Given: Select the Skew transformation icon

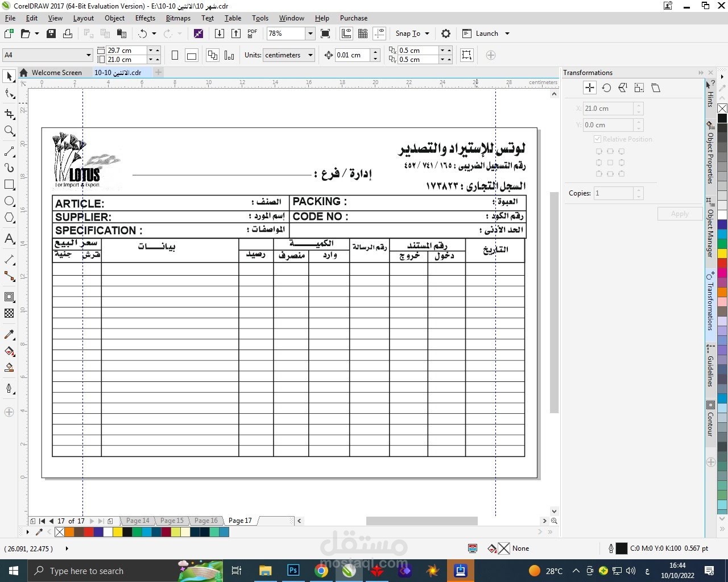Looking at the screenshot, I should [656, 88].
